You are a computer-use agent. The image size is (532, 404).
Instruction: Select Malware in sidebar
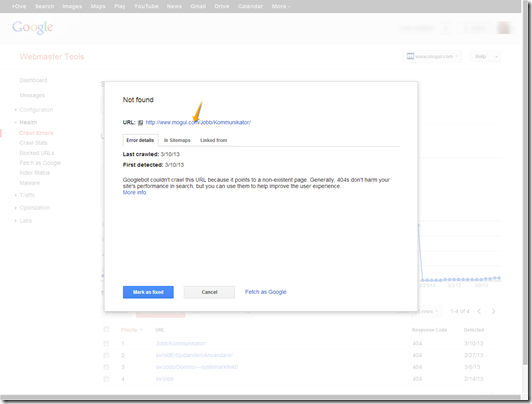(30, 183)
